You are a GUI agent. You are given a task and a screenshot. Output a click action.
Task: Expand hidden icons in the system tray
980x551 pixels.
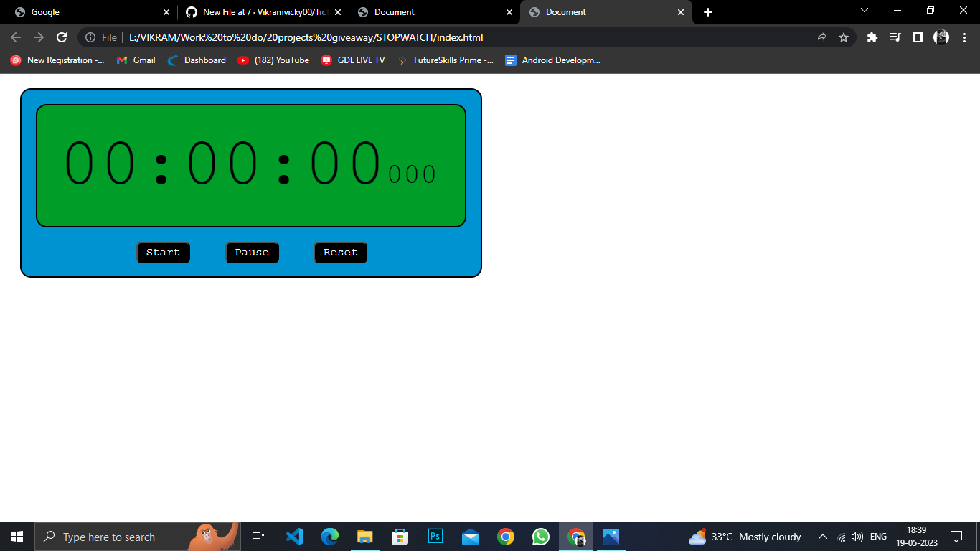click(823, 537)
